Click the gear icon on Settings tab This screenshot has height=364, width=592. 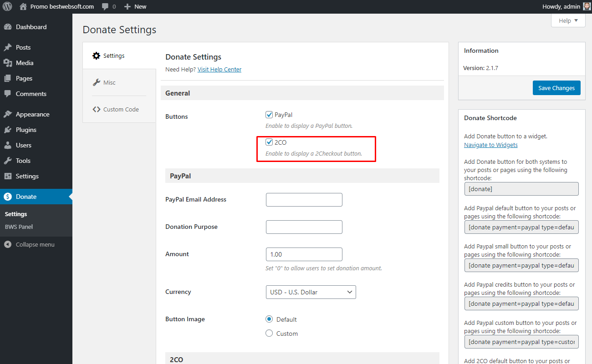pos(96,56)
